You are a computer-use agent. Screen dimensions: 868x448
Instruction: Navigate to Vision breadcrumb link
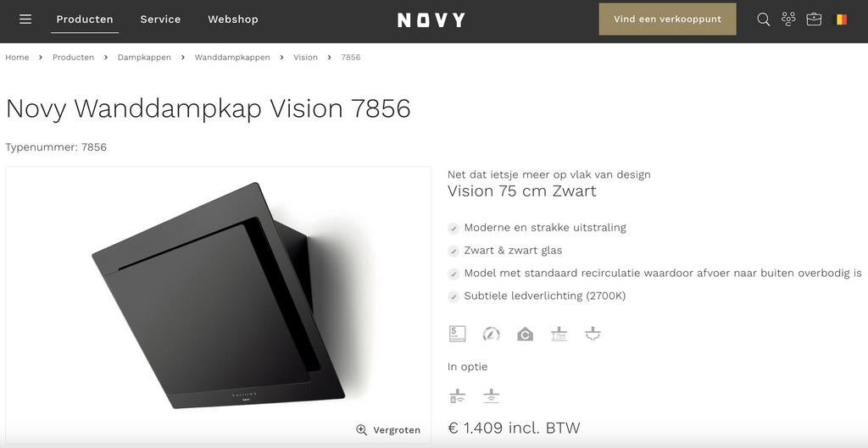(305, 58)
